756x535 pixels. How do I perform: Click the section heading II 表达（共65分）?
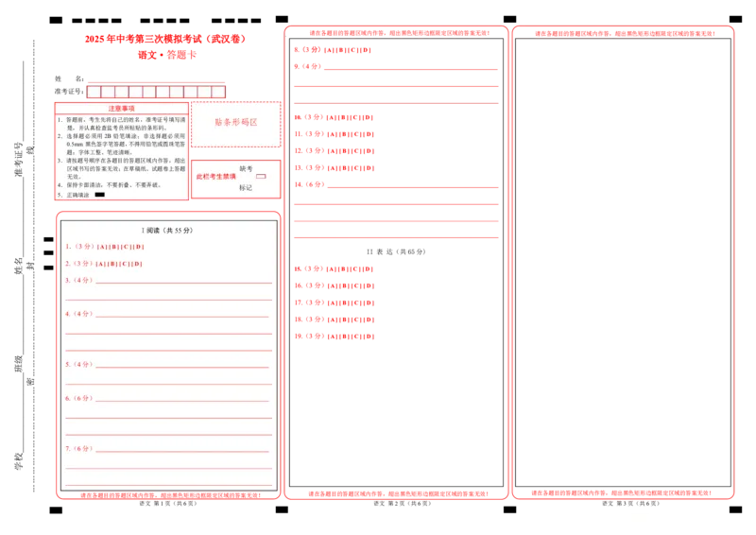[x=396, y=251]
